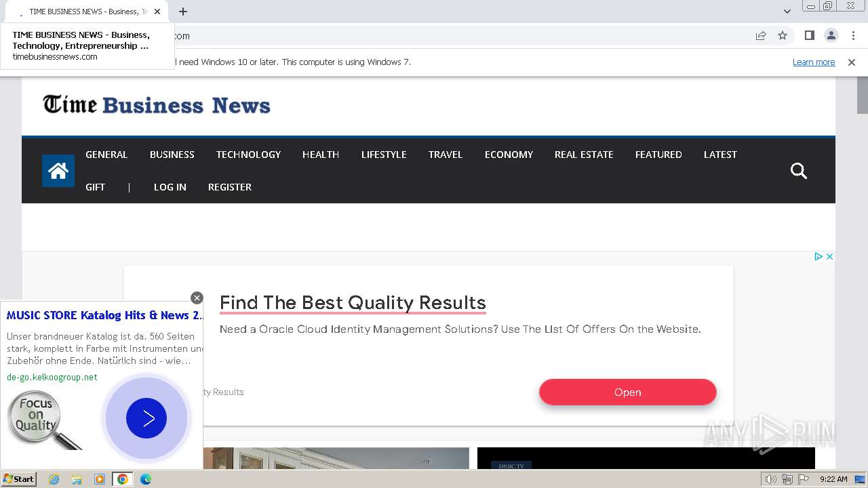868x488 pixels.
Task: Open the ECONOMY section
Action: tap(509, 155)
